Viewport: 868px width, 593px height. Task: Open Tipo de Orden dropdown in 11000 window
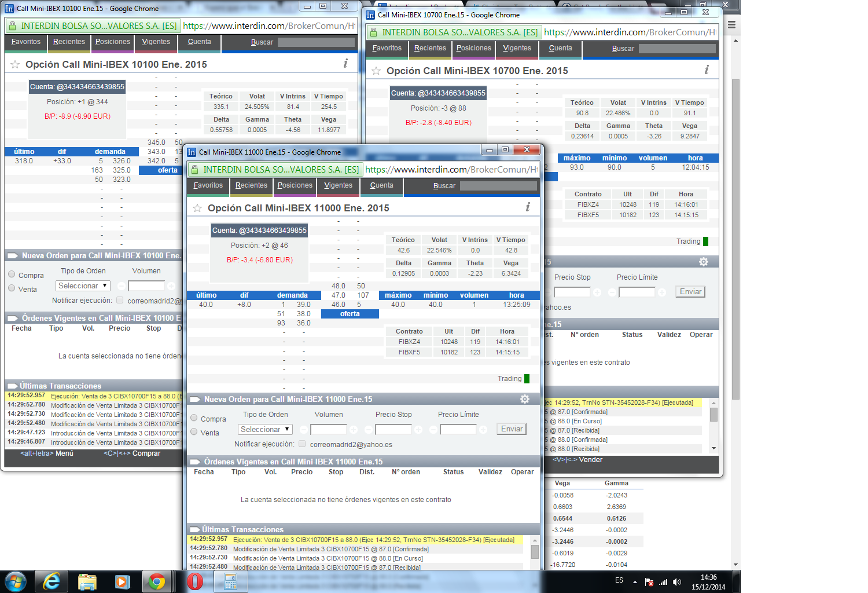pyautogui.click(x=265, y=430)
